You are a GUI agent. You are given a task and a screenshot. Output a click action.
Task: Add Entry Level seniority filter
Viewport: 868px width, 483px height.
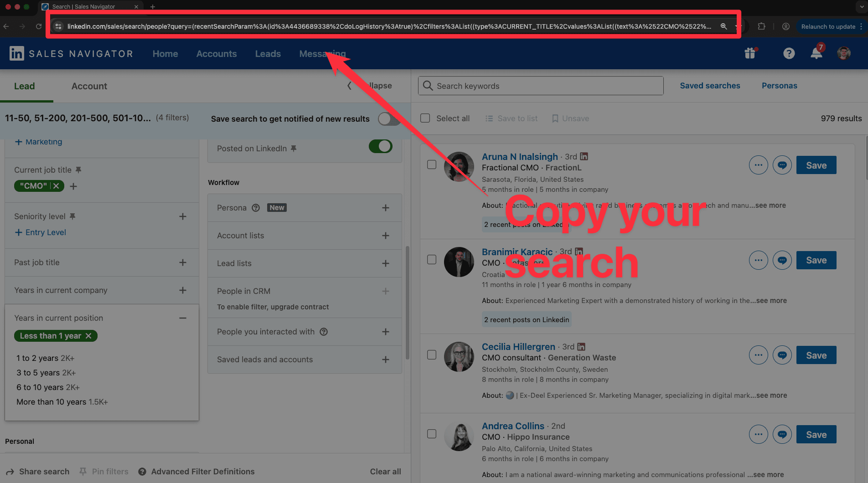click(x=41, y=232)
